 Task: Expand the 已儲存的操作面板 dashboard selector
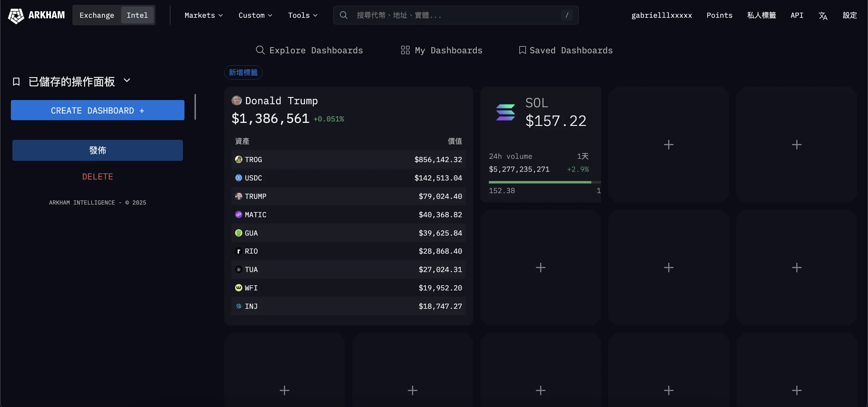[x=127, y=80]
